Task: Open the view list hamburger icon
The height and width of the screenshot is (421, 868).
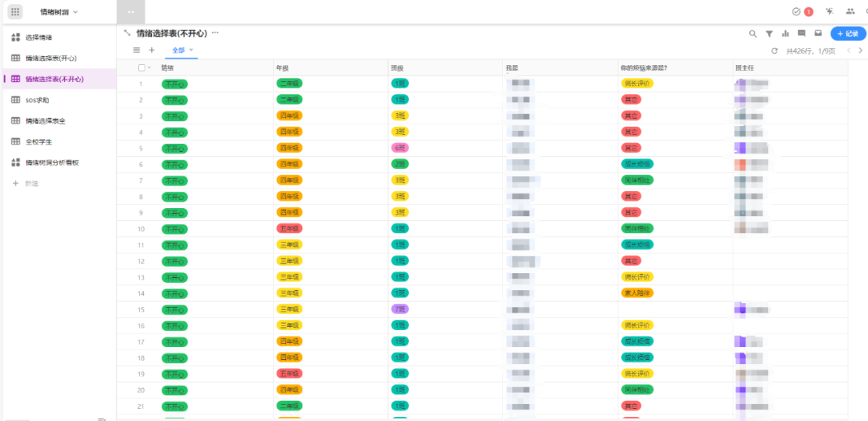Action: [x=137, y=51]
